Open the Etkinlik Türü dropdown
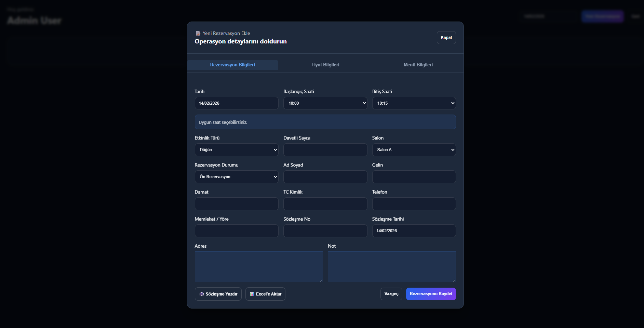 click(237, 150)
